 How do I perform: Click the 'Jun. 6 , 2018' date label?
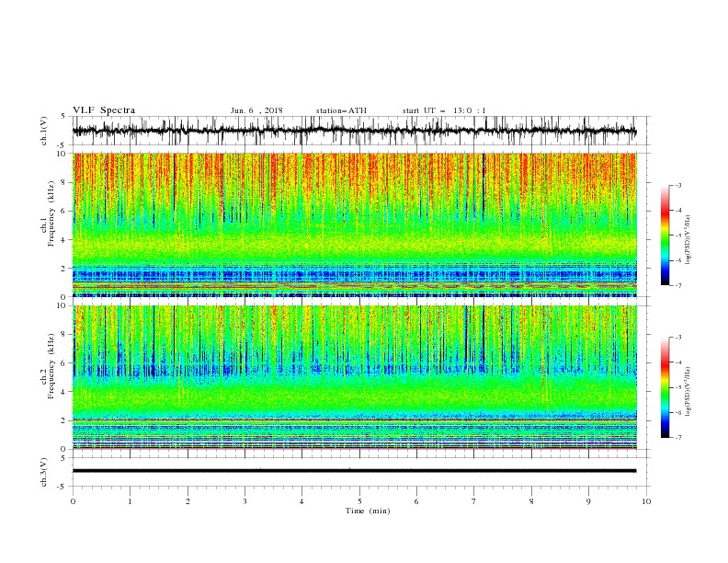point(256,110)
